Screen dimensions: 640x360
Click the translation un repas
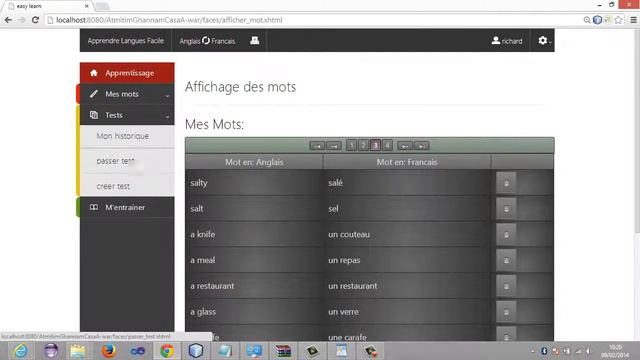344,260
